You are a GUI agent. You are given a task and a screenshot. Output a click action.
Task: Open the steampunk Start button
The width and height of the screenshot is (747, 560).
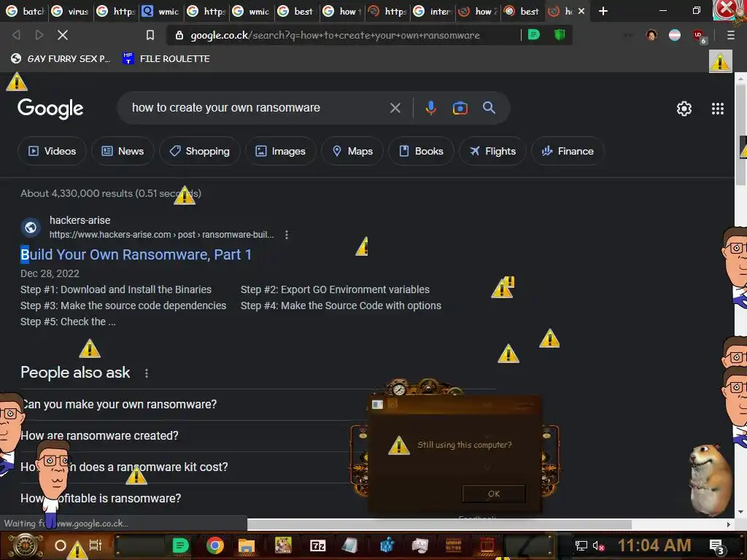[x=26, y=545]
